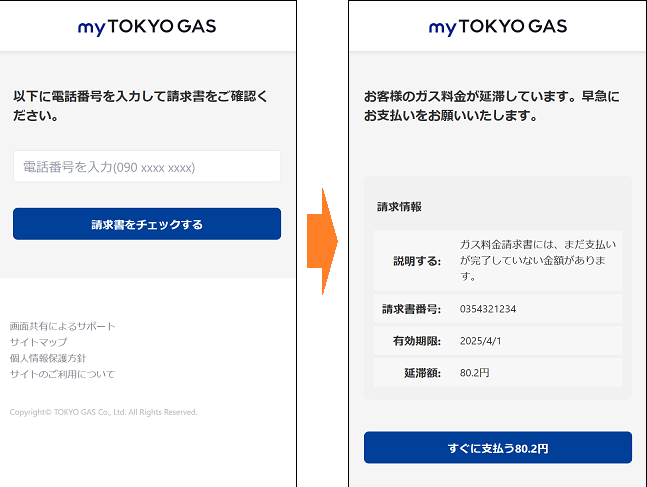Click the overdue gas payment warning heading

tap(491, 106)
